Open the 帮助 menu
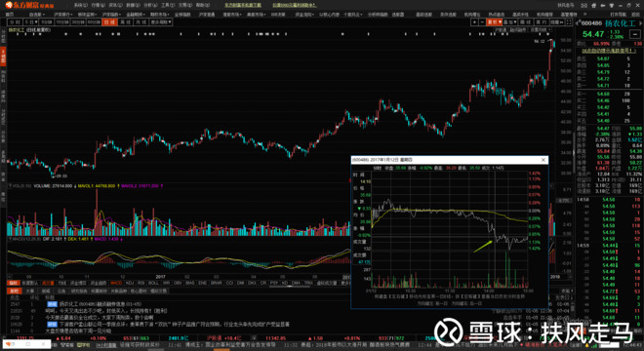 pos(203,5)
